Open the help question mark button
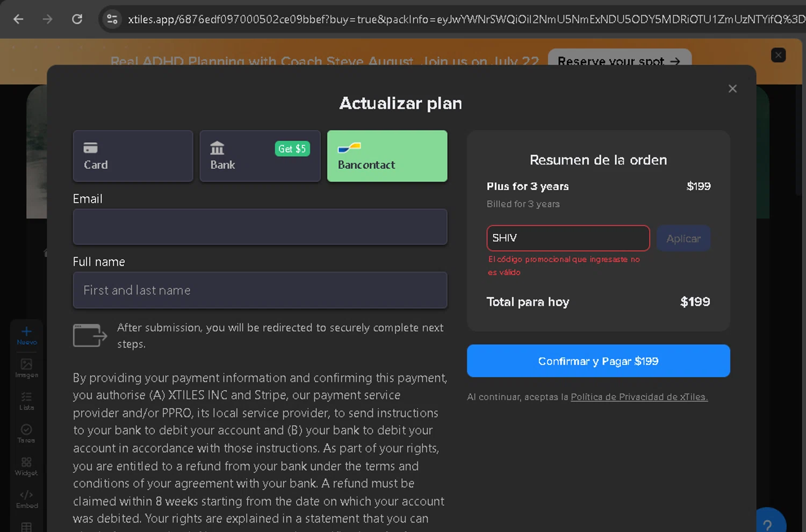The width and height of the screenshot is (806, 532). [767, 525]
